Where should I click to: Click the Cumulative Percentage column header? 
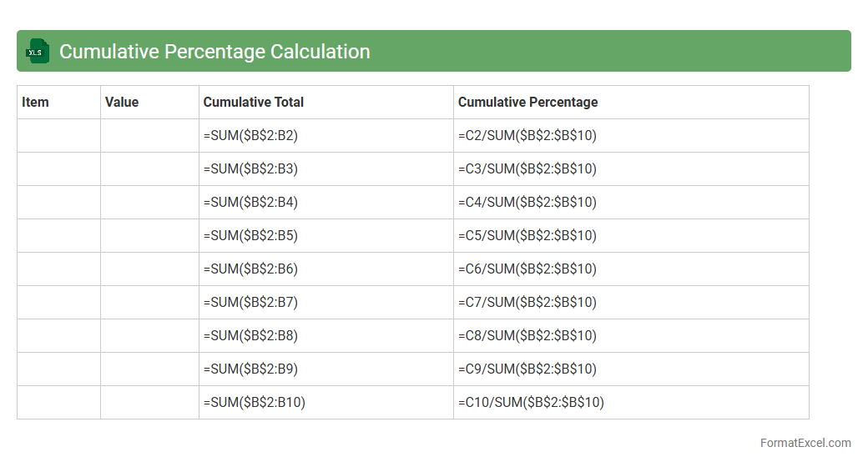pos(527,103)
